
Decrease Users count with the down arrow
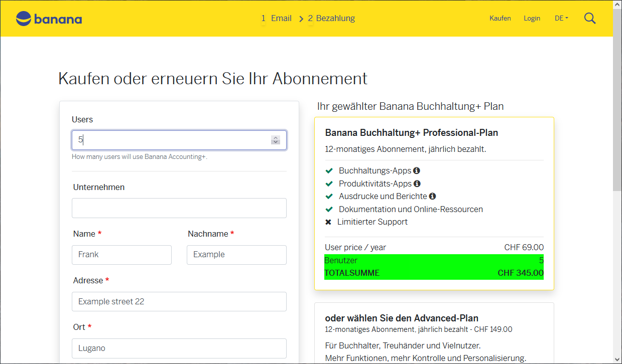(275, 142)
